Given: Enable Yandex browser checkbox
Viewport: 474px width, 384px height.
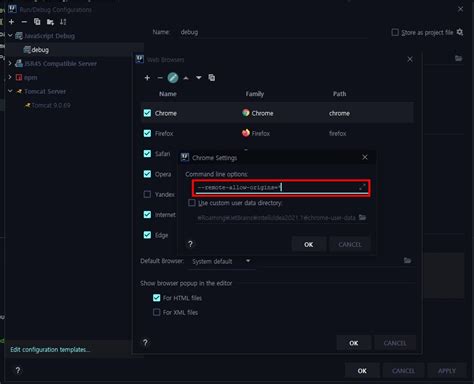Looking at the screenshot, I should (x=147, y=194).
